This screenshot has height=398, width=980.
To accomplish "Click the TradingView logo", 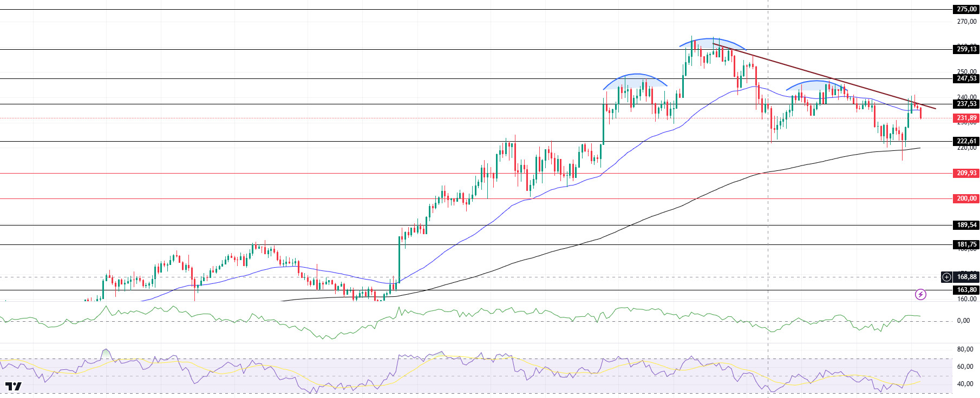I will pyautogui.click(x=14, y=386).
